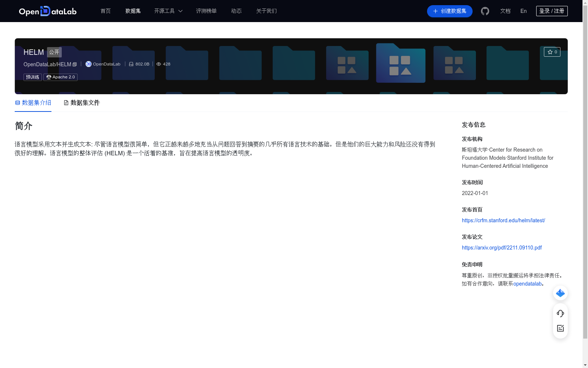Click the 创建数据集 button
This screenshot has width=588, height=368.
(449, 11)
